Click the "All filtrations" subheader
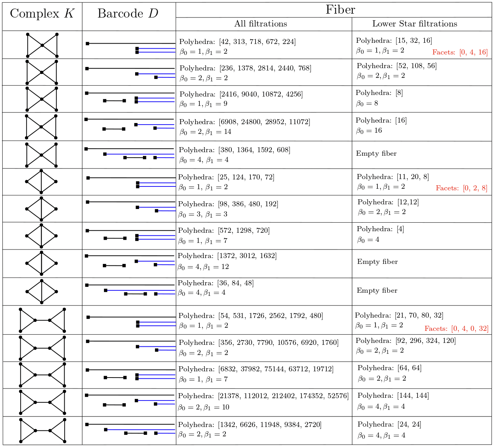The image size is (495, 448). [261, 24]
